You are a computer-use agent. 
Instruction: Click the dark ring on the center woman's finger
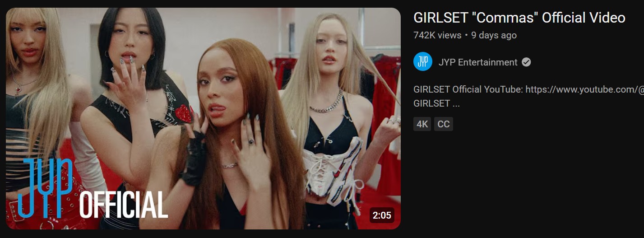tap(251, 141)
